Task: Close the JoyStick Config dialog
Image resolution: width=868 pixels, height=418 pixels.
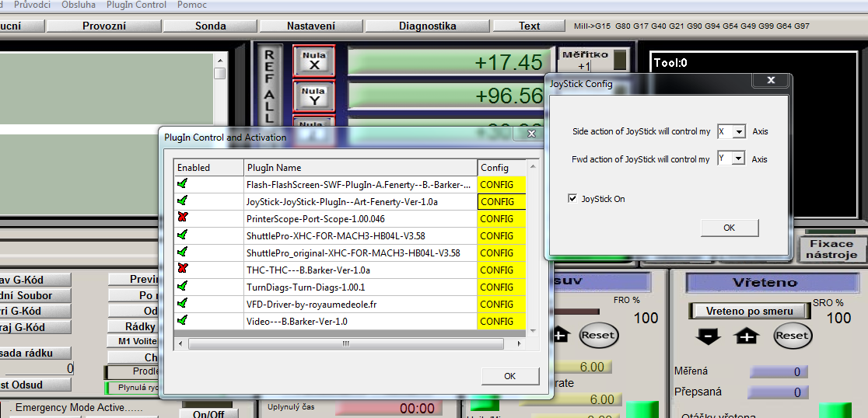Action: pyautogui.click(x=770, y=81)
